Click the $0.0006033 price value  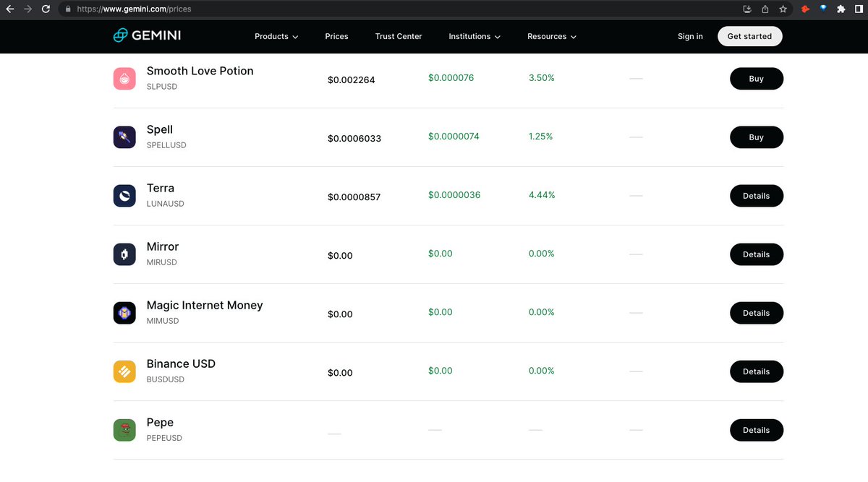click(354, 139)
